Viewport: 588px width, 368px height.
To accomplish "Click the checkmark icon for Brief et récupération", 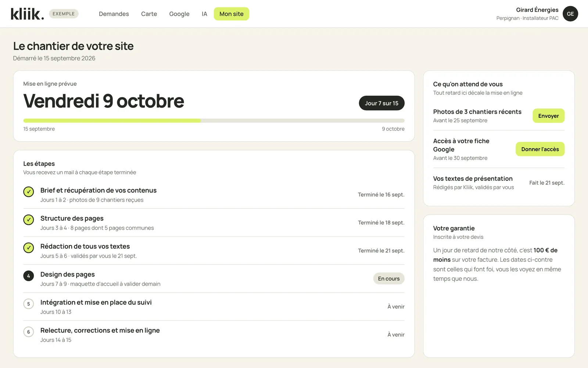I will click(x=29, y=192).
